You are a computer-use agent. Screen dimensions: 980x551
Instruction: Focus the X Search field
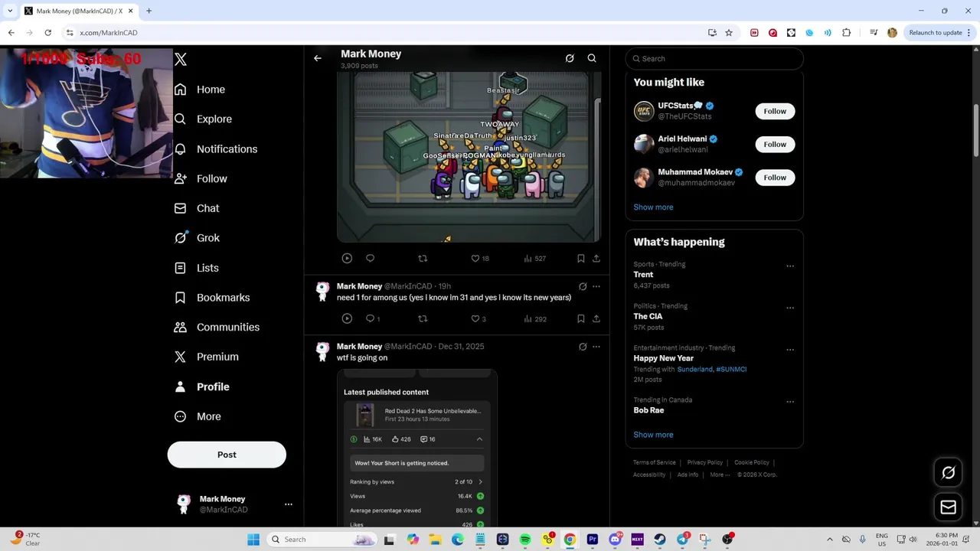point(714,59)
